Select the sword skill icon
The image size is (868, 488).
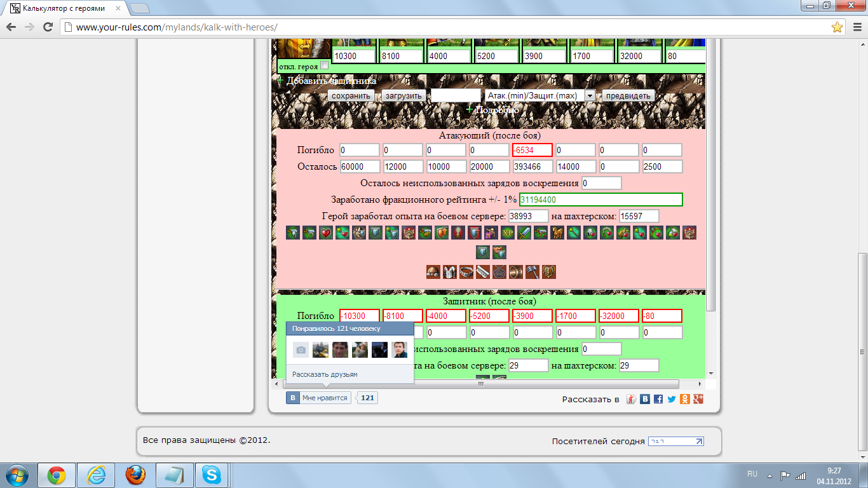pyautogui.click(x=524, y=233)
